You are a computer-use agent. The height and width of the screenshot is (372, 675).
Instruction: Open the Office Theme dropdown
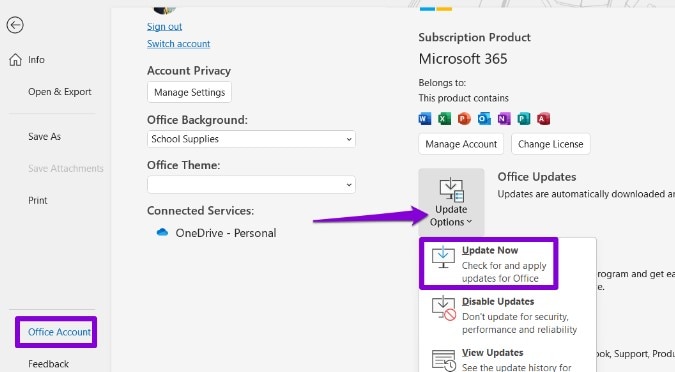[251, 185]
